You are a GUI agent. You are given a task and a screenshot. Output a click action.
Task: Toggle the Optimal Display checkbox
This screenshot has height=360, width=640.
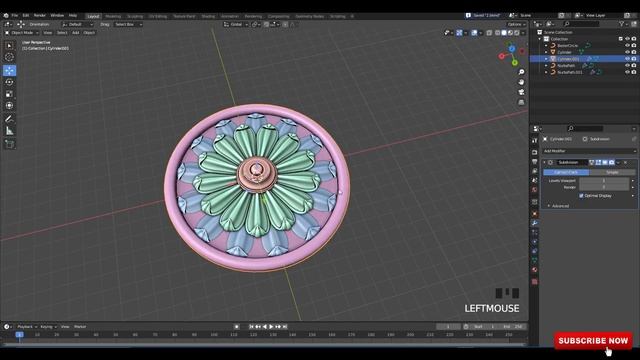581,196
